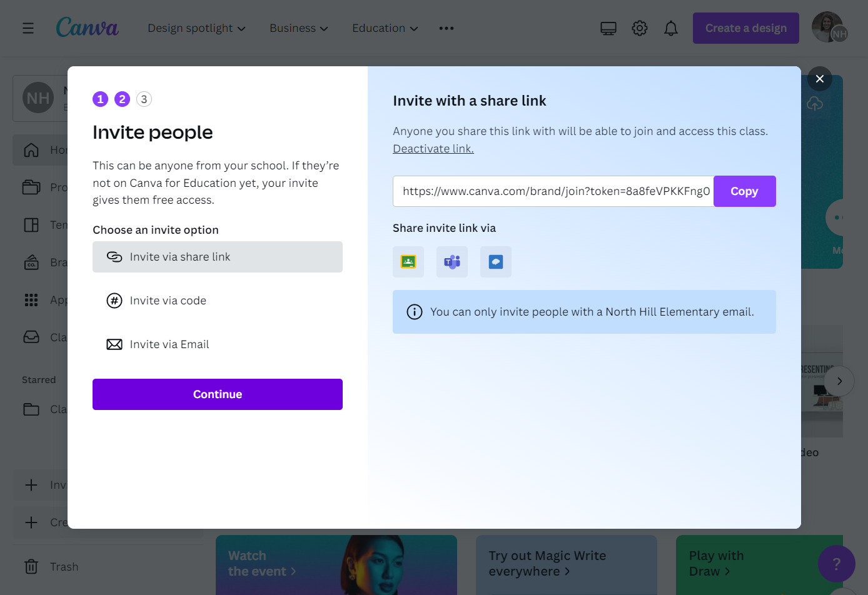Close the Invite people dialog
Screen dimensions: 868x595
(x=820, y=79)
